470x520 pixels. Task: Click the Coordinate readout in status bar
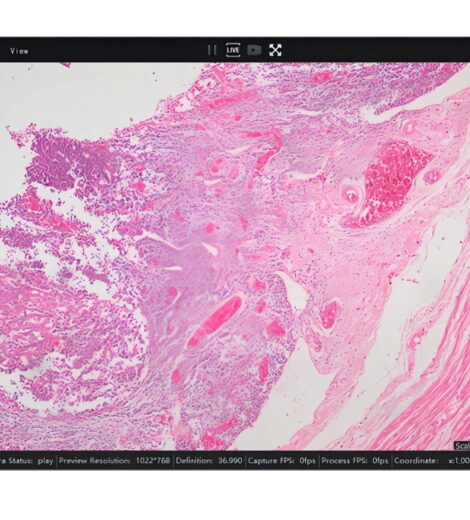tap(432, 461)
